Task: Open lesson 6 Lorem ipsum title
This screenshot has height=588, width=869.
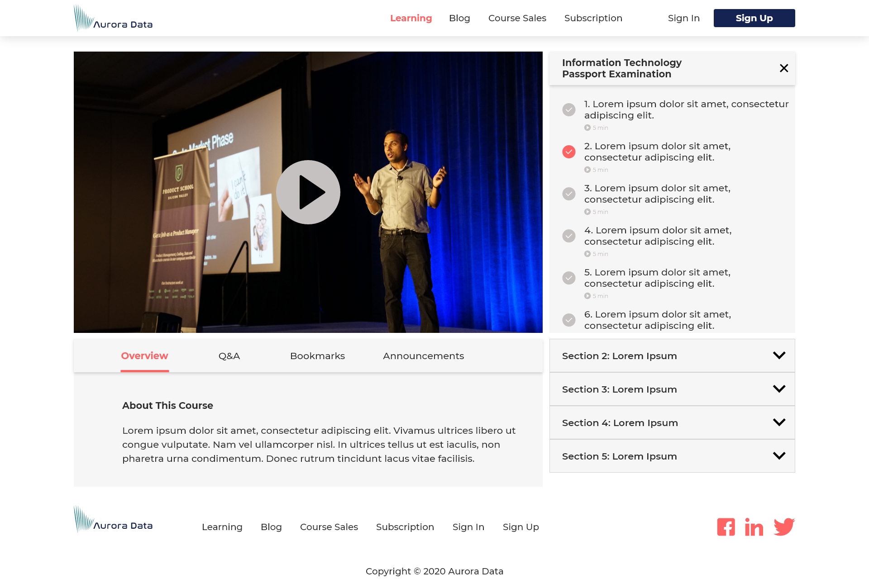Action: click(x=657, y=320)
